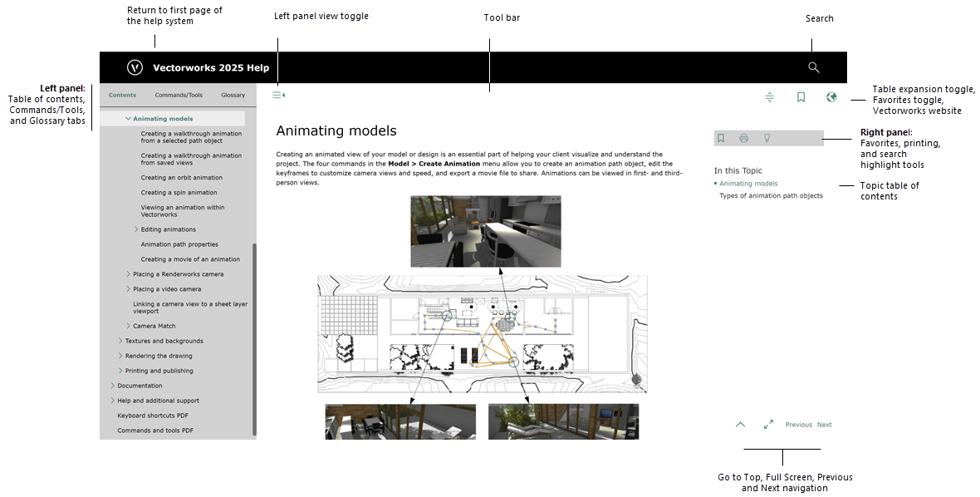The height and width of the screenshot is (497, 980).
Task: Open Creating a movie of an animation
Action: point(190,259)
